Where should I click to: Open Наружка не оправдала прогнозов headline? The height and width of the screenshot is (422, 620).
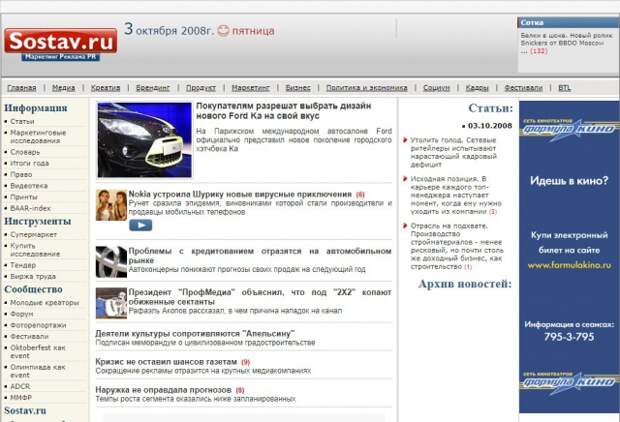click(x=163, y=390)
